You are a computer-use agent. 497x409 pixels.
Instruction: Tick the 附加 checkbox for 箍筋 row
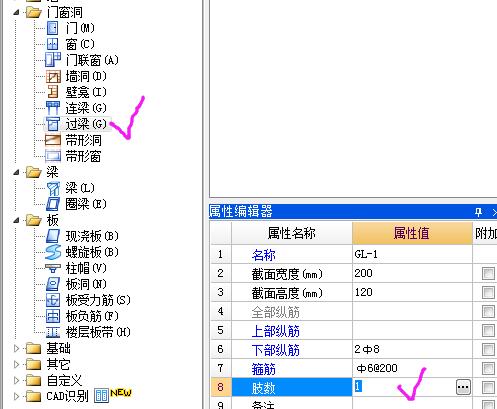488,369
